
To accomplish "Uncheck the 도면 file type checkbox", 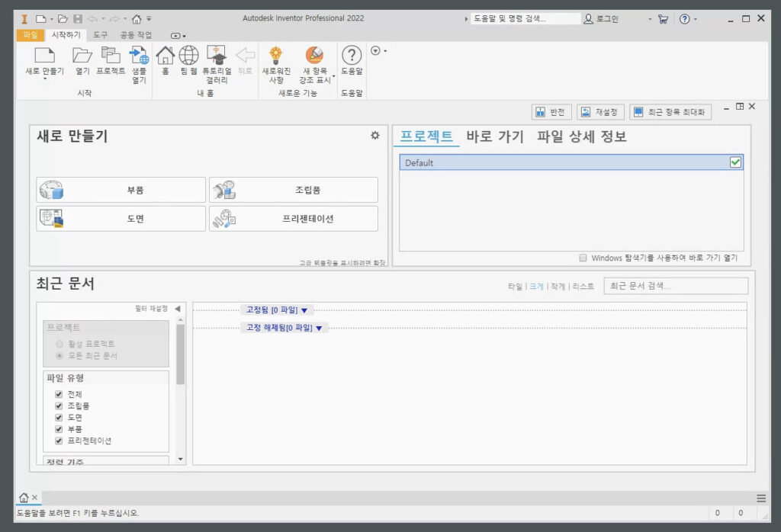I will click(x=59, y=418).
